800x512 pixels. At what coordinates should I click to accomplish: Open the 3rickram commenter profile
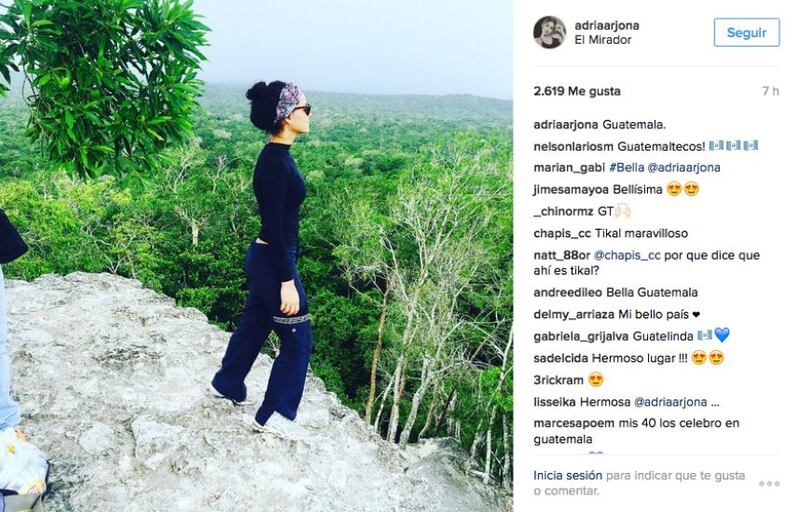point(558,380)
